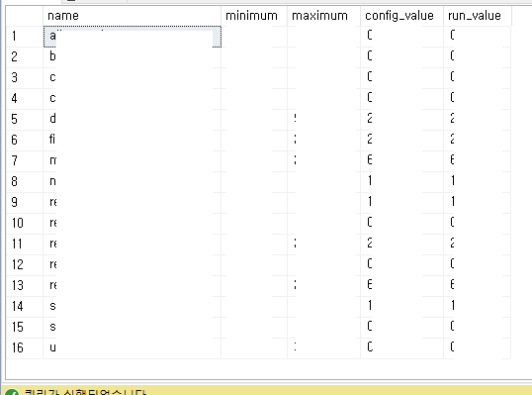Click the config_value cell in row 7

401,160
